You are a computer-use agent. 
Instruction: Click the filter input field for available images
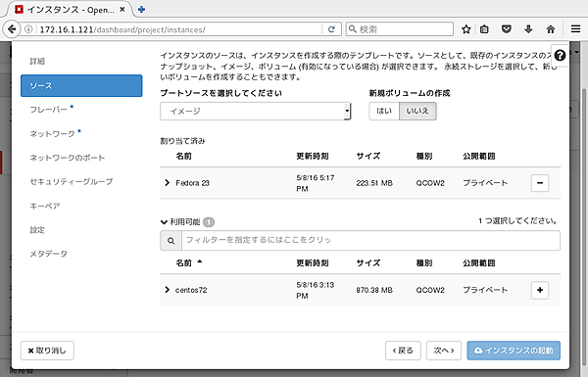click(370, 241)
